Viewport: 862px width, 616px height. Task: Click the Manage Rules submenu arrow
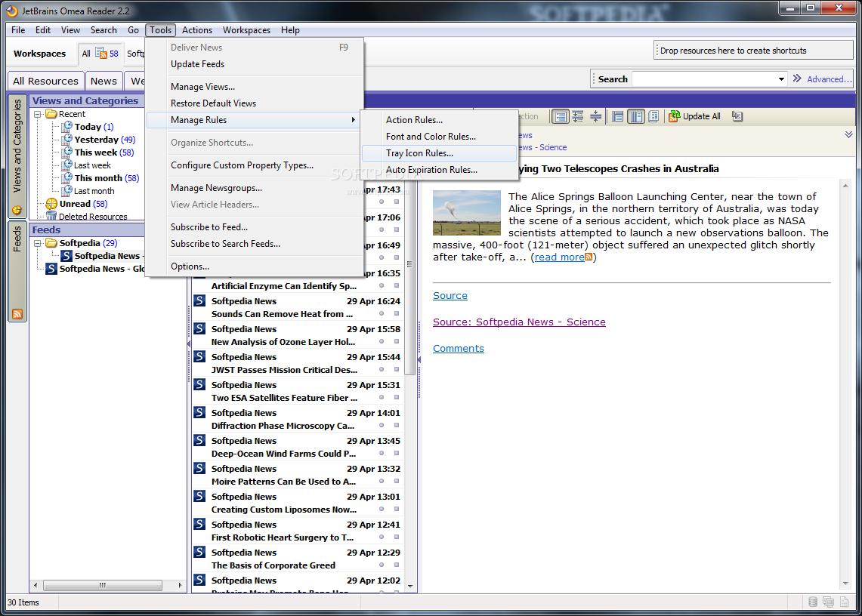353,120
